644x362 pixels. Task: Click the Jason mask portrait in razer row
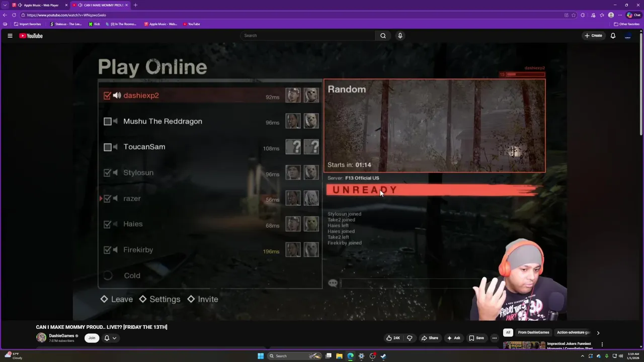click(x=311, y=198)
